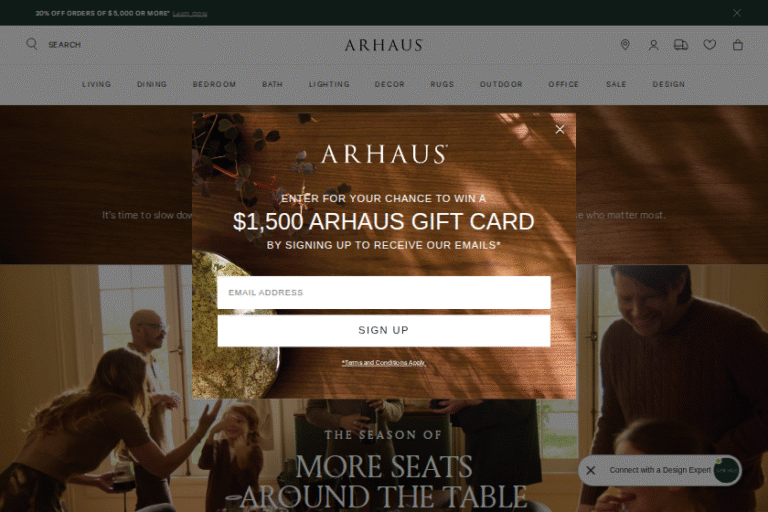Open the wishlist heart icon
Screen dimensions: 768x512
point(710,45)
